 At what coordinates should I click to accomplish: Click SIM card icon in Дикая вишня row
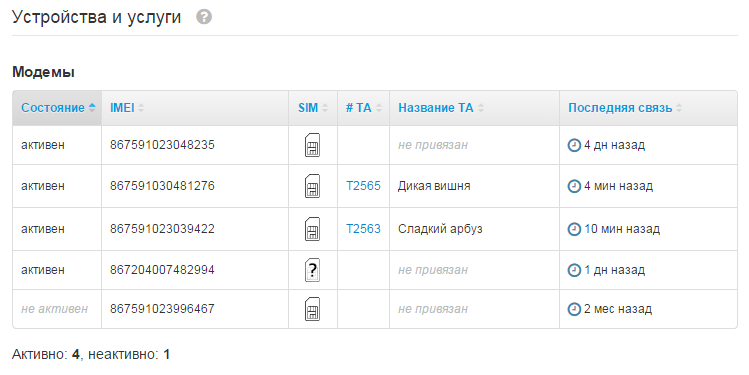(312, 186)
